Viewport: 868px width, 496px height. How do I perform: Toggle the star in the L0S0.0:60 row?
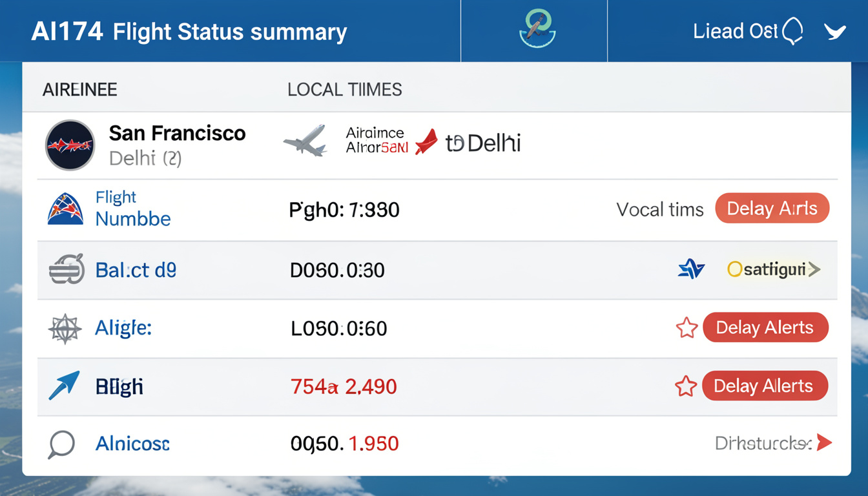687,328
